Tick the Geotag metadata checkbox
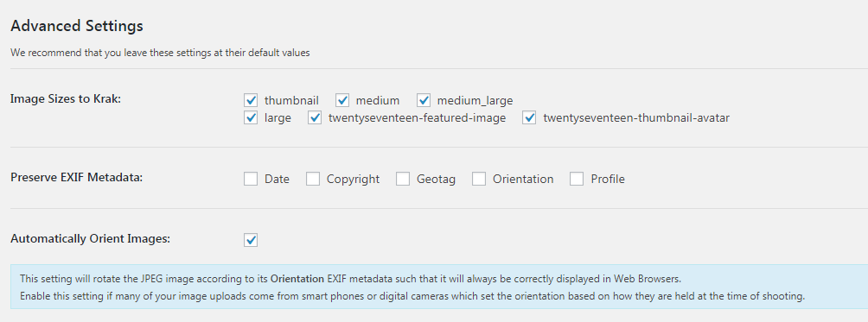868x322 pixels. (x=403, y=179)
